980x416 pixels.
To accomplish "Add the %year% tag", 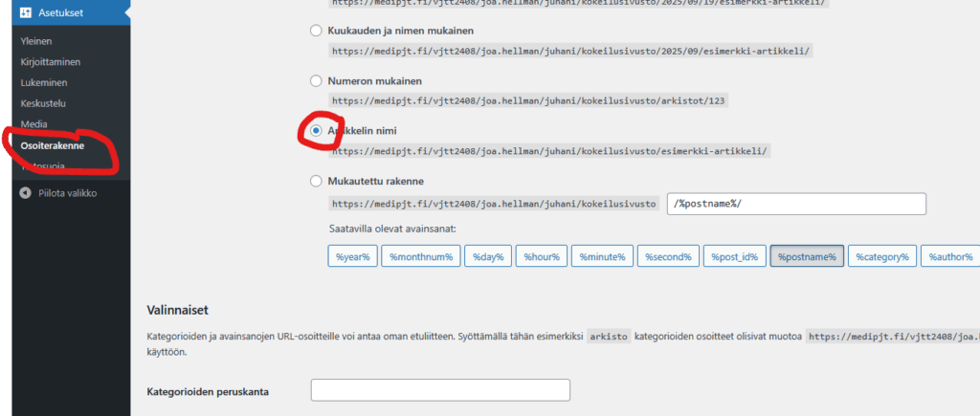I will 352,256.
